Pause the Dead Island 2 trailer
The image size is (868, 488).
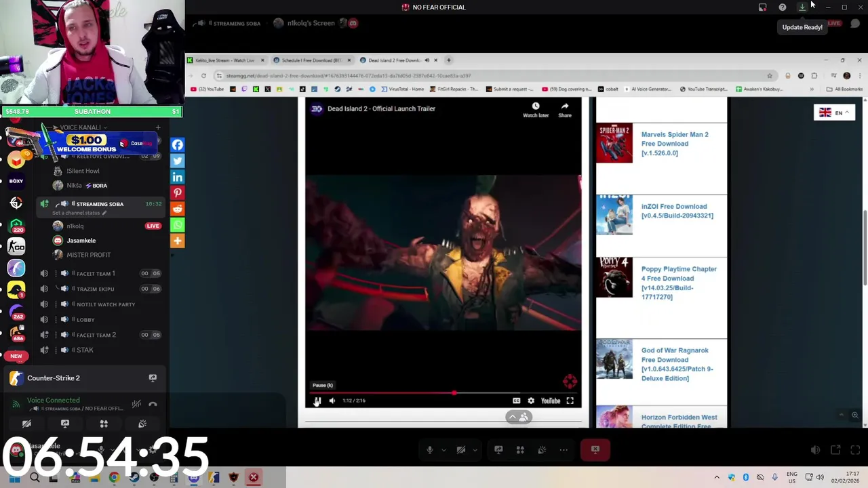(317, 401)
